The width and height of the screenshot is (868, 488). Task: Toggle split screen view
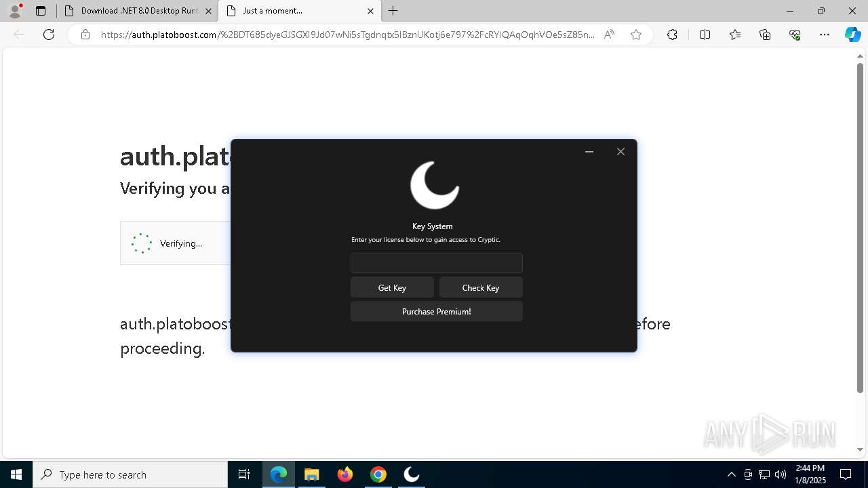point(705,35)
